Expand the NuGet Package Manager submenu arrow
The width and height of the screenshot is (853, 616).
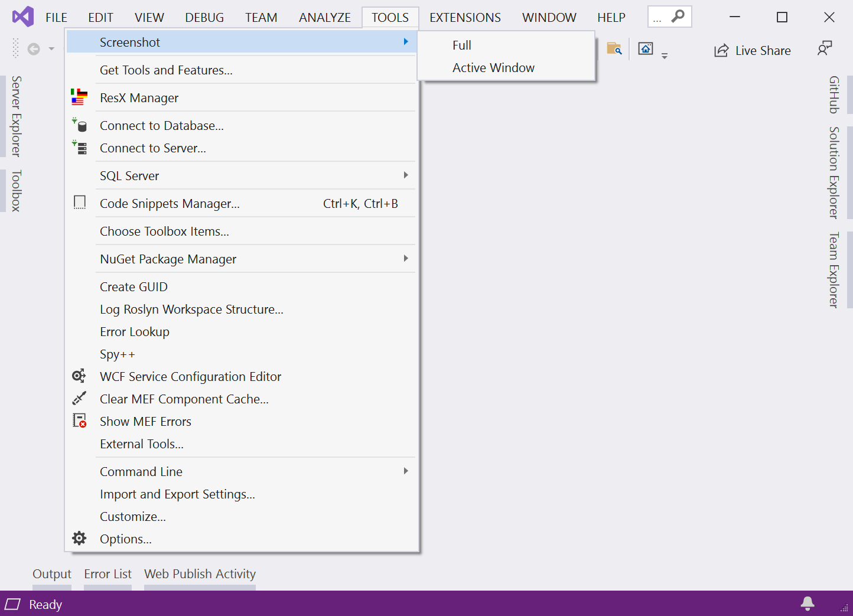click(406, 258)
